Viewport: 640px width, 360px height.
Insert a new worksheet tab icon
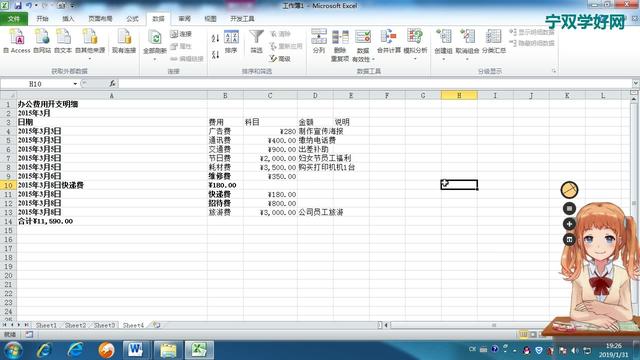pyautogui.click(x=156, y=325)
